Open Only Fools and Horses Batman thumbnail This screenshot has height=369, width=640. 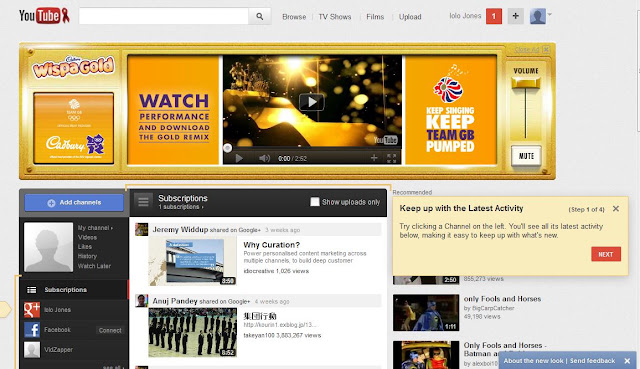[x=426, y=355]
